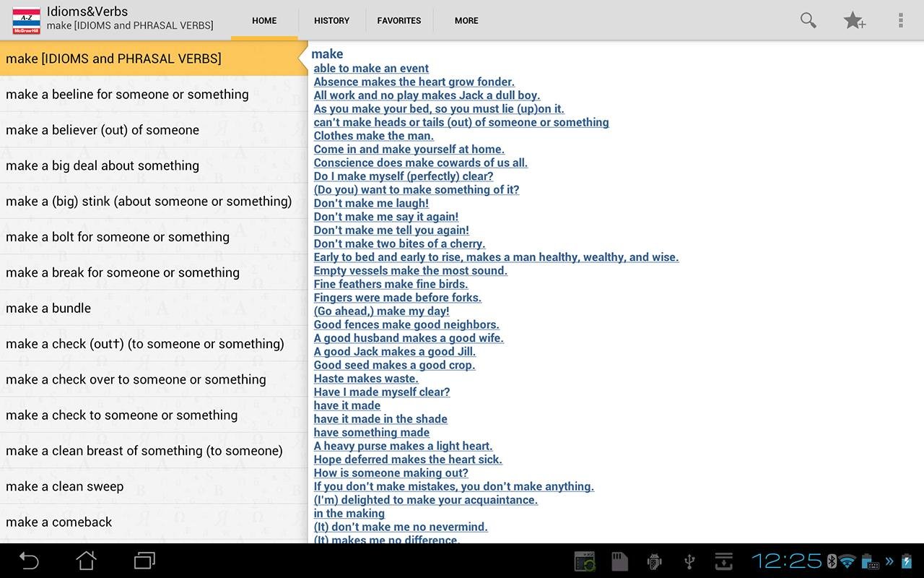Open 'Don't make two bites of a cherry' link

(x=399, y=243)
